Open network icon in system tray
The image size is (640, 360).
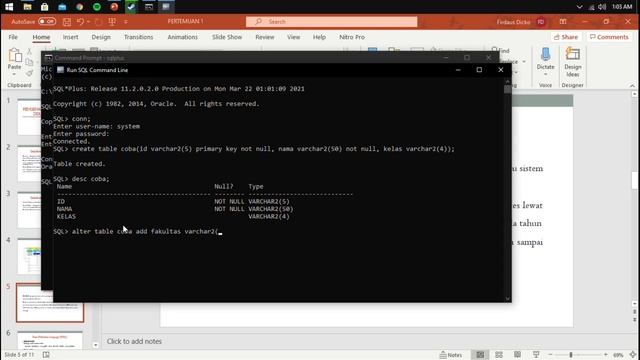(x=591, y=7)
